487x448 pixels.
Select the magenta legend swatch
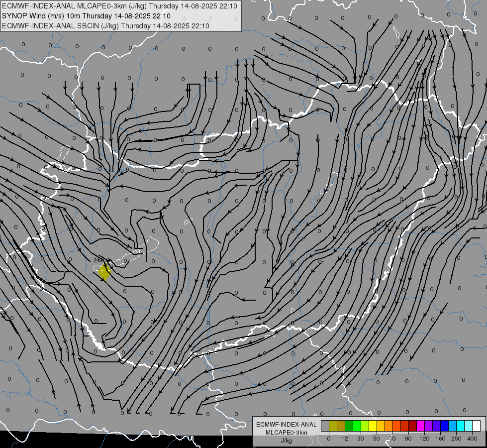click(x=420, y=426)
